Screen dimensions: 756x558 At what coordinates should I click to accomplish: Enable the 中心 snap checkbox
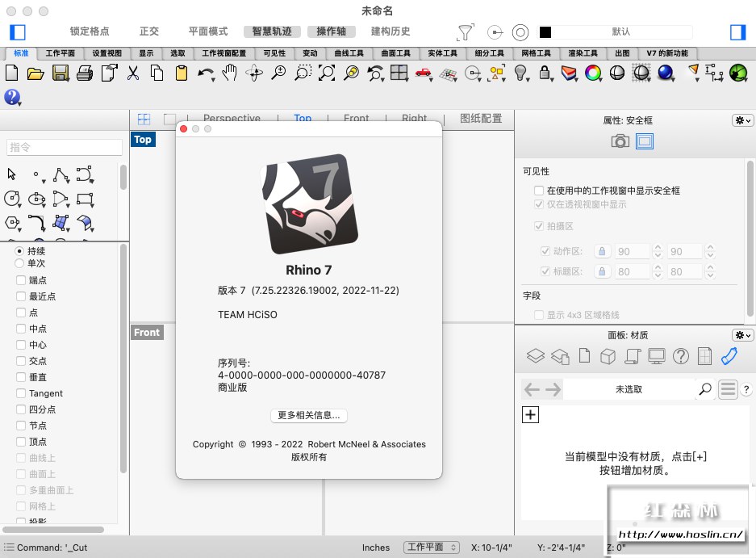(x=21, y=345)
